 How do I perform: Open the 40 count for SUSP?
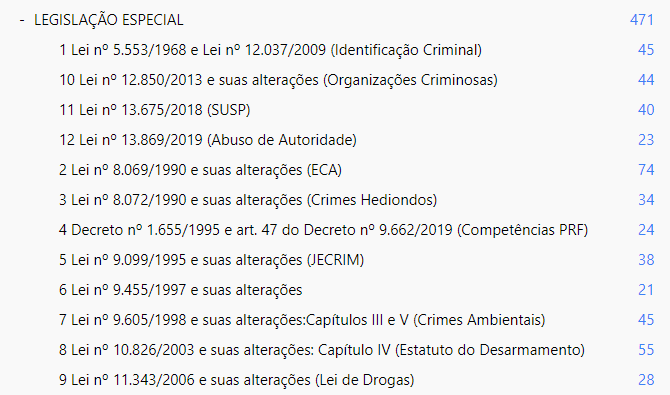point(646,110)
